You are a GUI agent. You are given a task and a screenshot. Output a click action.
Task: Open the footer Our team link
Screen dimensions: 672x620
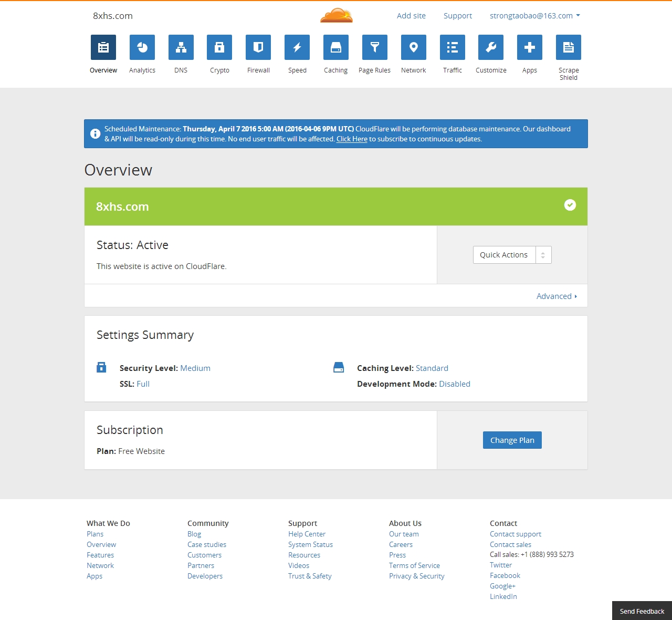(404, 534)
